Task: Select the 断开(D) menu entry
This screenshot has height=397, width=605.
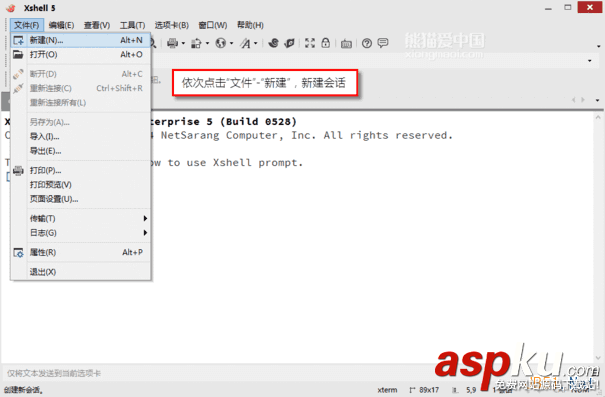Action: pyautogui.click(x=81, y=74)
